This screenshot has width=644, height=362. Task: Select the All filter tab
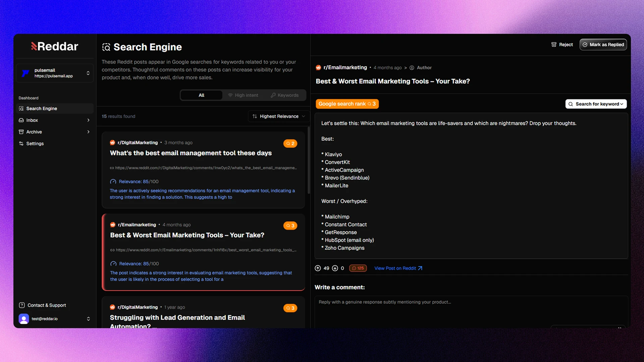pos(201,95)
